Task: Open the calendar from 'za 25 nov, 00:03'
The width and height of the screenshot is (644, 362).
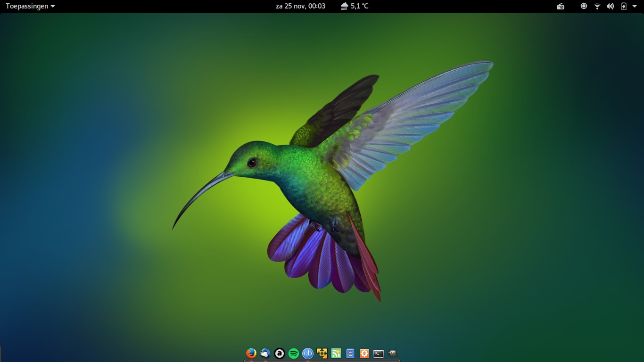Action: click(300, 6)
